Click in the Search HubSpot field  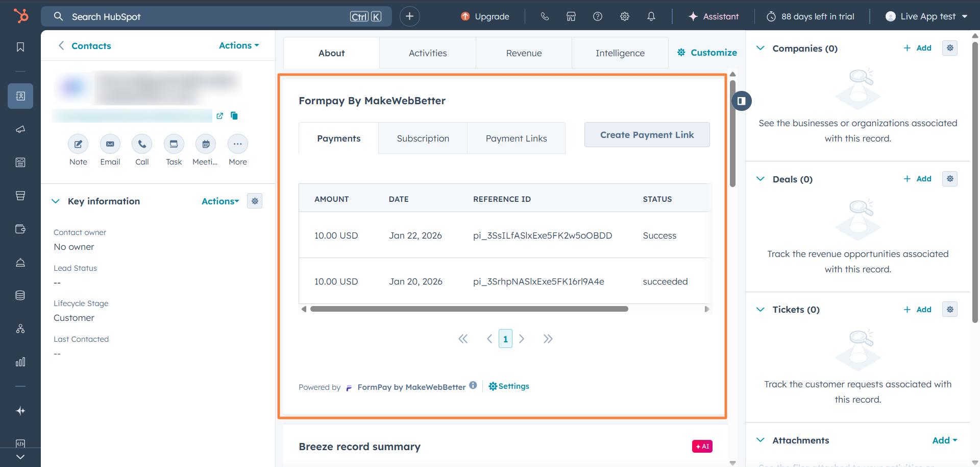tap(204, 16)
